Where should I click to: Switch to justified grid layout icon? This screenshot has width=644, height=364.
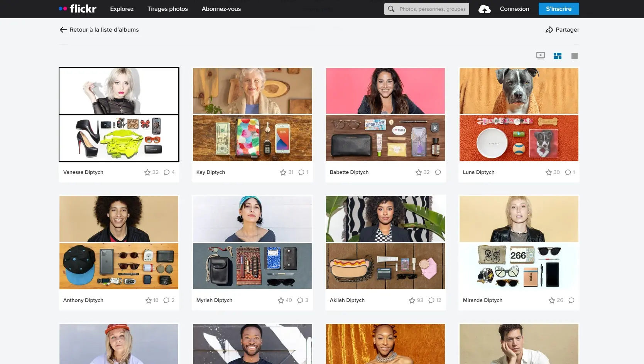558,56
